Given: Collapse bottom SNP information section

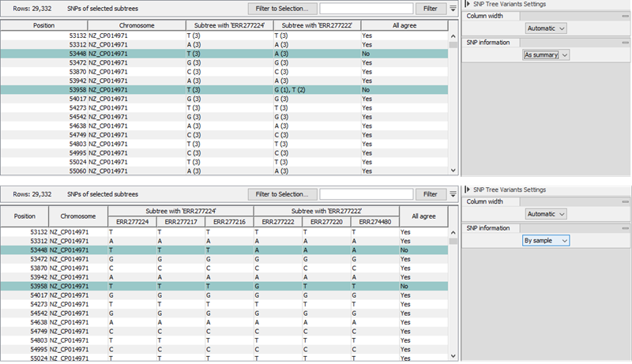Looking at the screenshot, I should (625, 228).
